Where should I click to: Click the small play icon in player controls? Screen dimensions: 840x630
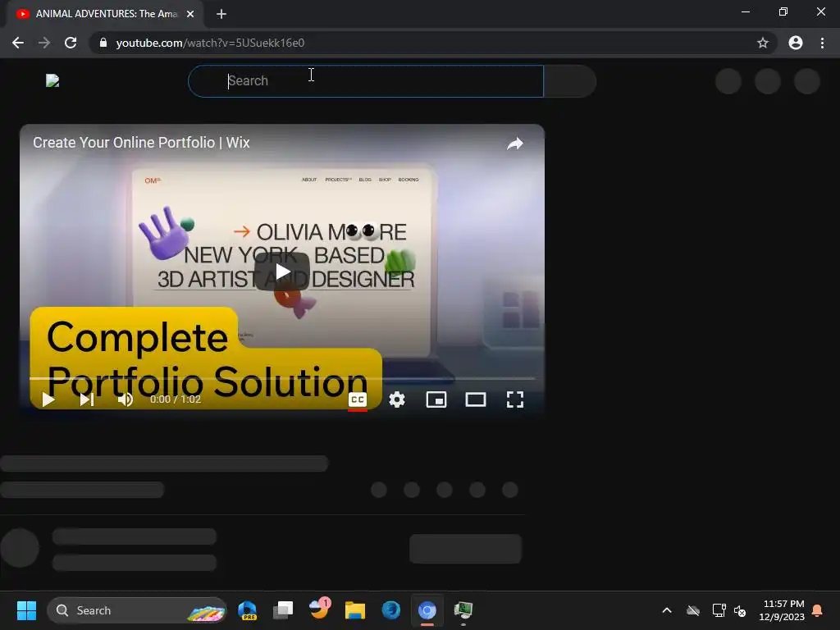(48, 399)
